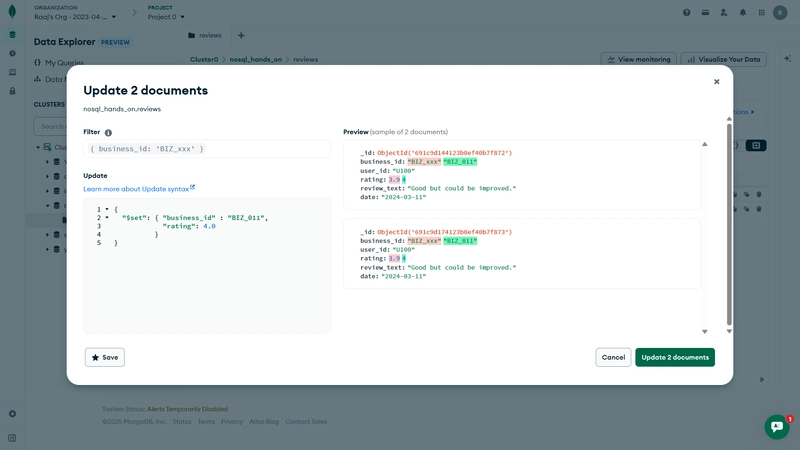The height and width of the screenshot is (450, 800).
Task: Collapse the sidebar with bottom-left icon
Action: pyautogui.click(x=12, y=438)
